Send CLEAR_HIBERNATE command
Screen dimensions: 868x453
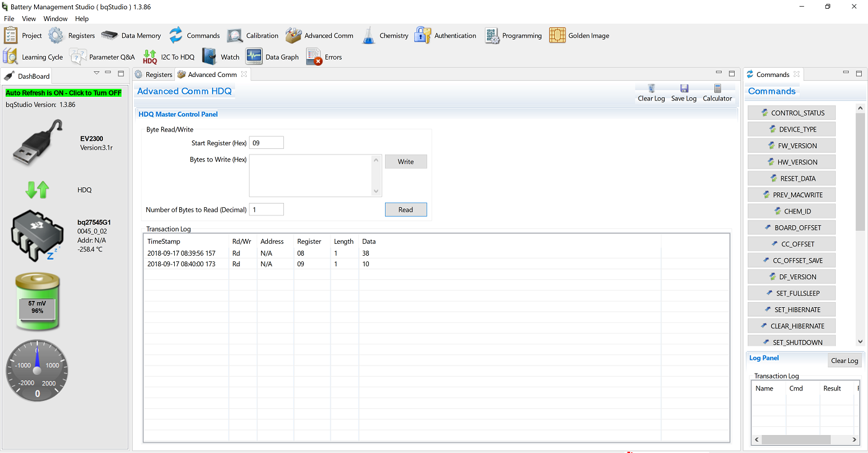pos(792,326)
